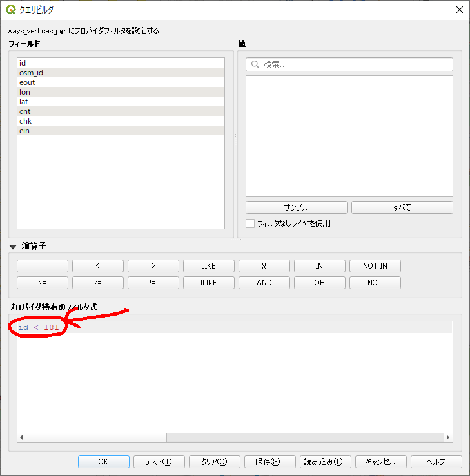Screen dimensions: 470x476
Task: Add the >= operator to expression
Action: [98, 283]
